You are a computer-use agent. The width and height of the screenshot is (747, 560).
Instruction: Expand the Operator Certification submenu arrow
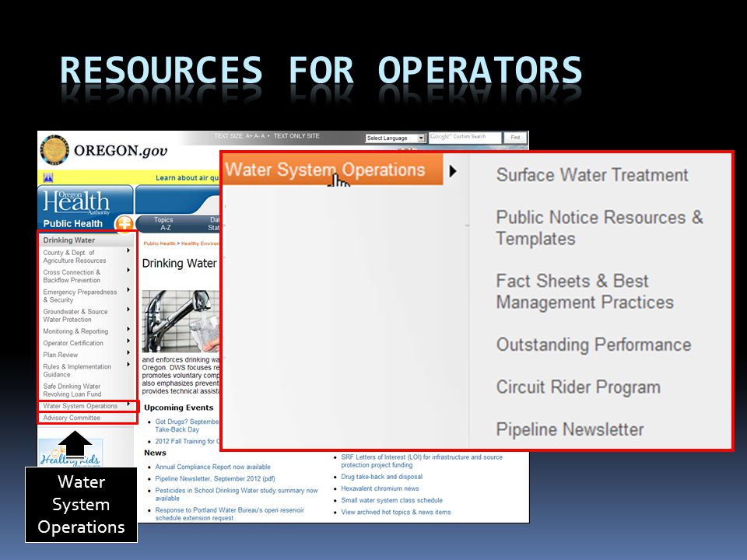tap(128, 341)
